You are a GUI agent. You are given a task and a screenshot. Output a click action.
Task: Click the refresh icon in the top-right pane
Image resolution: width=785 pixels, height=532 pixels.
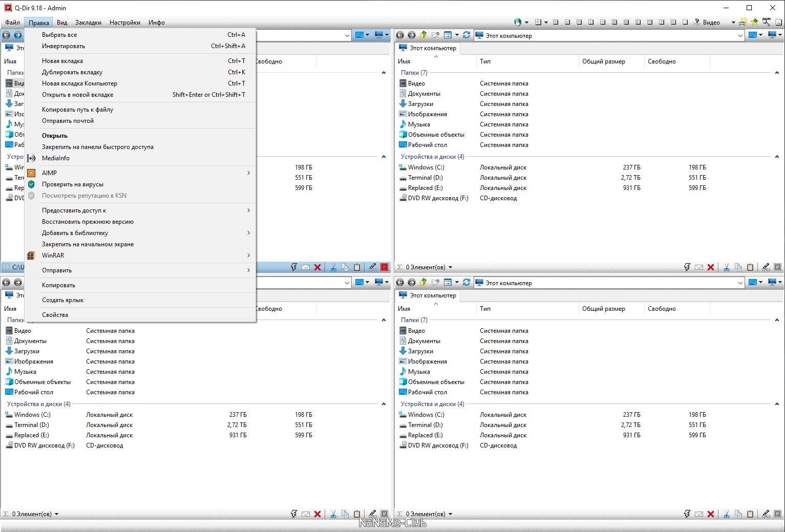[x=466, y=35]
